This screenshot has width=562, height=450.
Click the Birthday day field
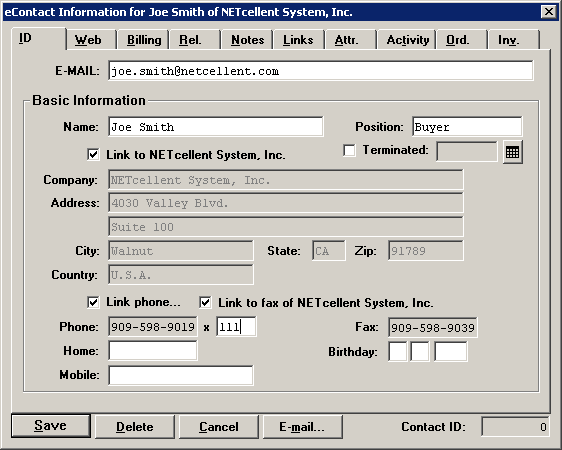[420, 351]
